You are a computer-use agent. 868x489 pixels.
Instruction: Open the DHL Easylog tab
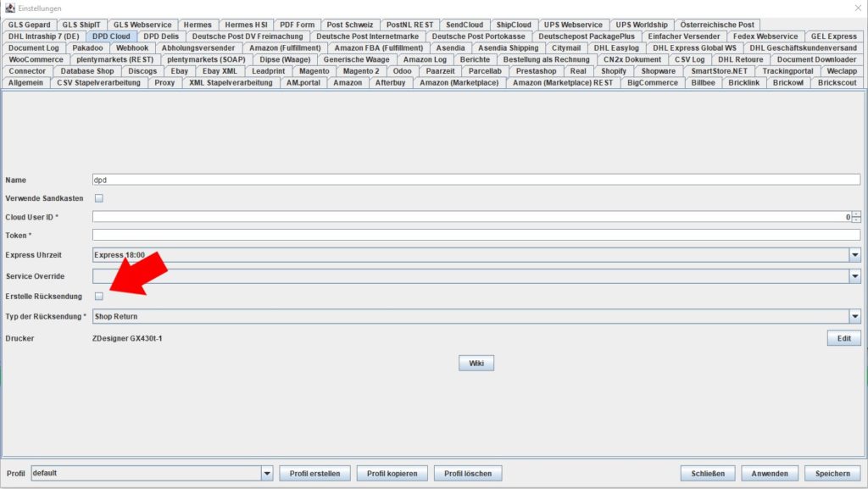point(616,48)
